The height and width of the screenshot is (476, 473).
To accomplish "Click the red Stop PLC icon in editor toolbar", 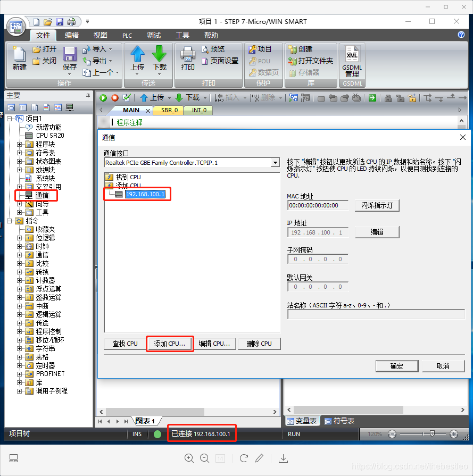I will [115, 98].
